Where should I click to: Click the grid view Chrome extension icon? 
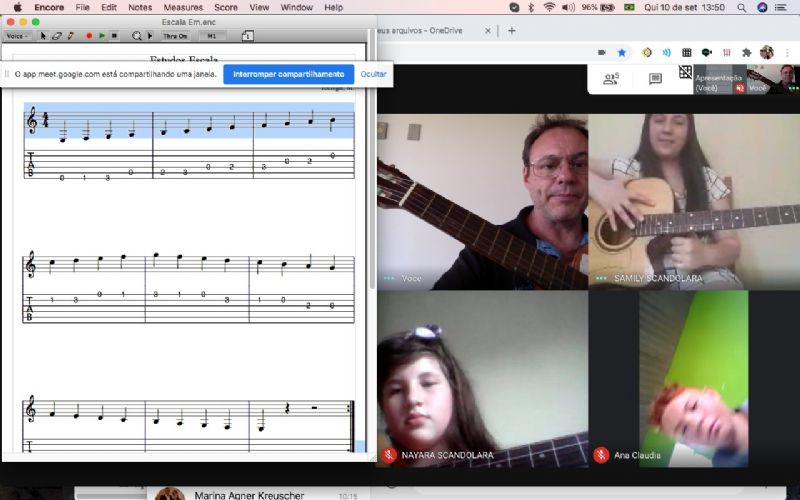click(x=687, y=52)
